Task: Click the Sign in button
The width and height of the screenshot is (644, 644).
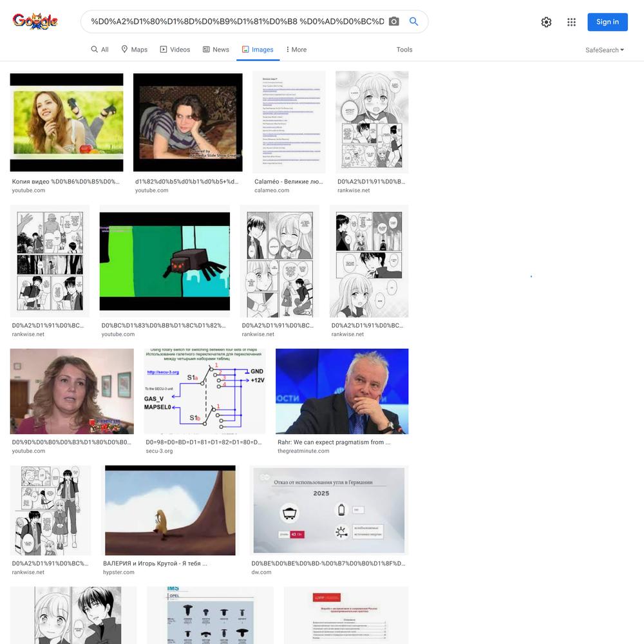Action: point(607,22)
